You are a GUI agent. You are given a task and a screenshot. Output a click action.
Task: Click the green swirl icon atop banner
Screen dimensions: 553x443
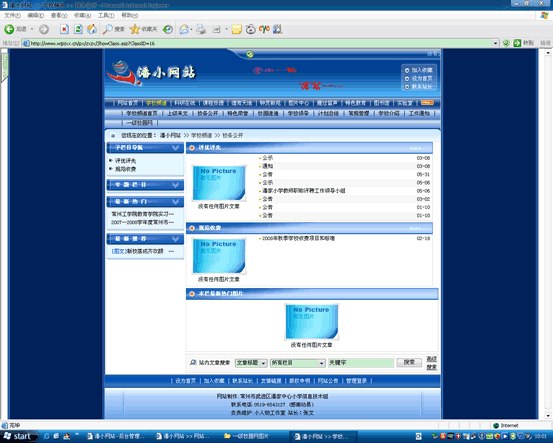point(250,54)
